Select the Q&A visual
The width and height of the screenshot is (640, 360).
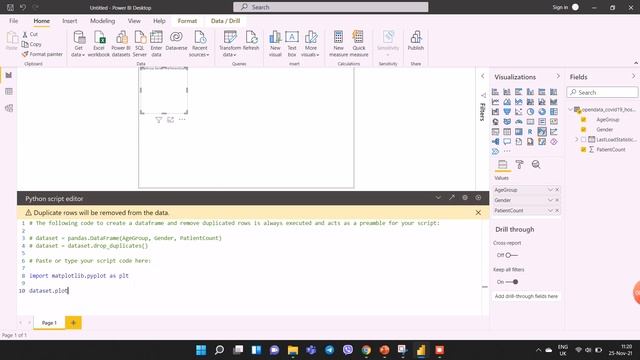[x=507, y=142]
